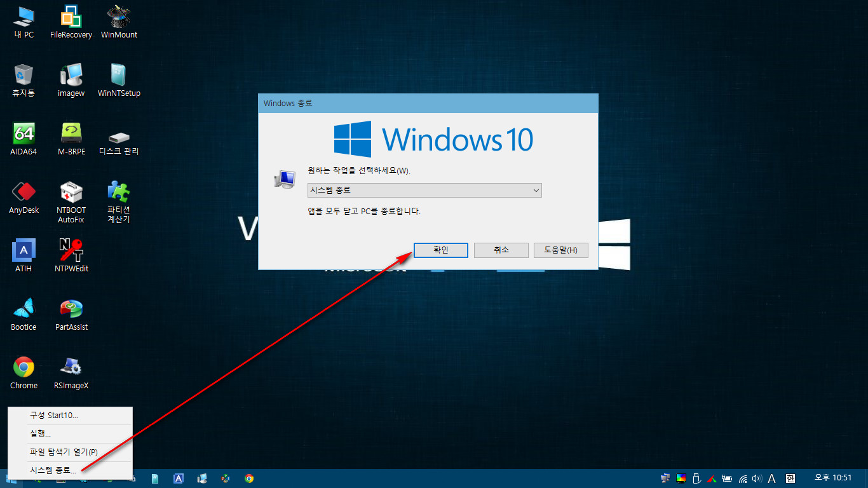Select the imagew desktop icon

pos(71,81)
